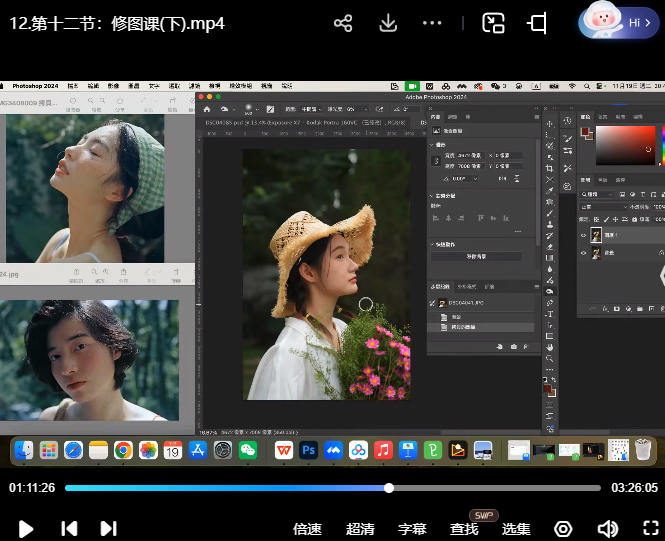Open the WeChat app in the dock
665x541 pixels.
(248, 451)
